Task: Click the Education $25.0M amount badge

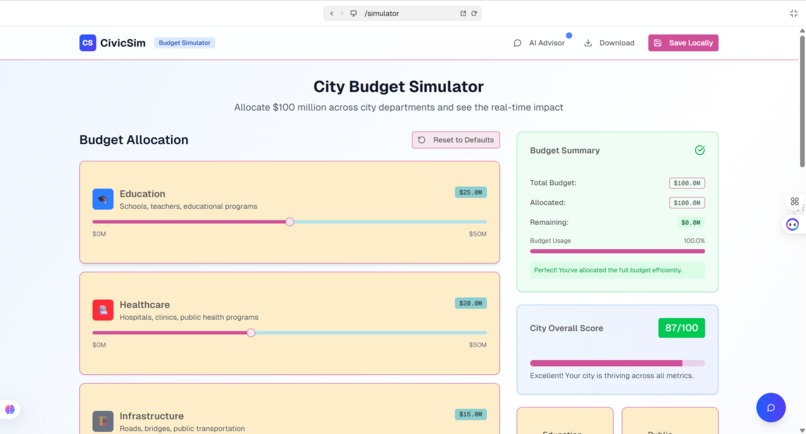Action: (470, 192)
